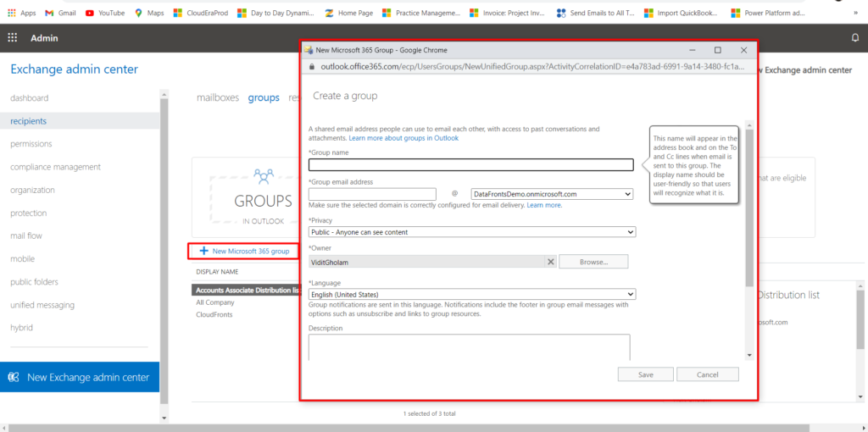868x432 pixels.
Task: Switch to the mailboxes tab
Action: [218, 98]
